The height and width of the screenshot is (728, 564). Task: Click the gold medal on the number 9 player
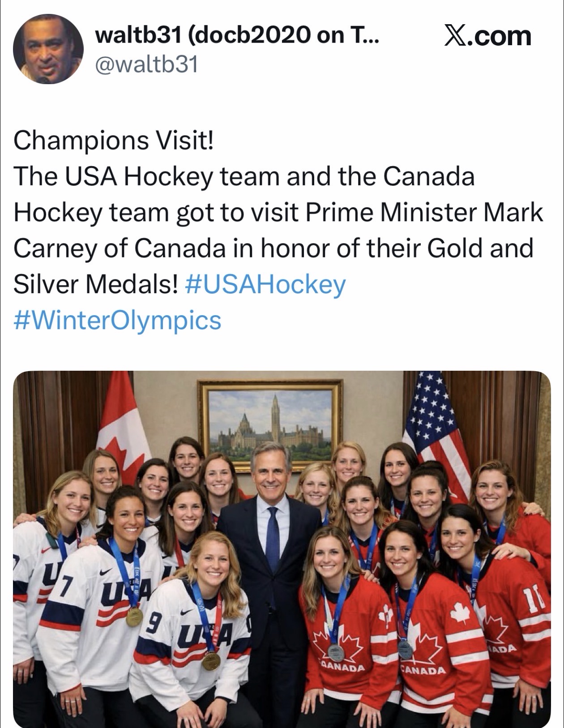coord(211,660)
